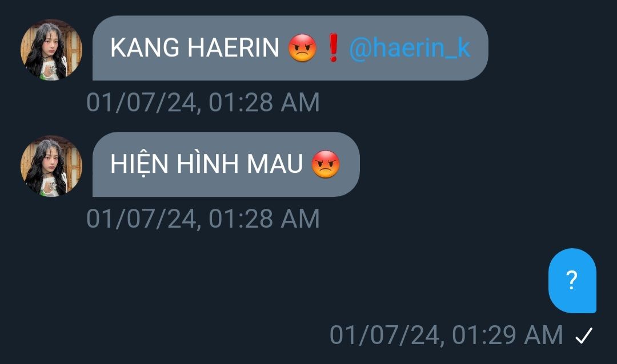
Task: Click angry face emoji after HIỆN HÌNH MAU
Action: coord(326,164)
